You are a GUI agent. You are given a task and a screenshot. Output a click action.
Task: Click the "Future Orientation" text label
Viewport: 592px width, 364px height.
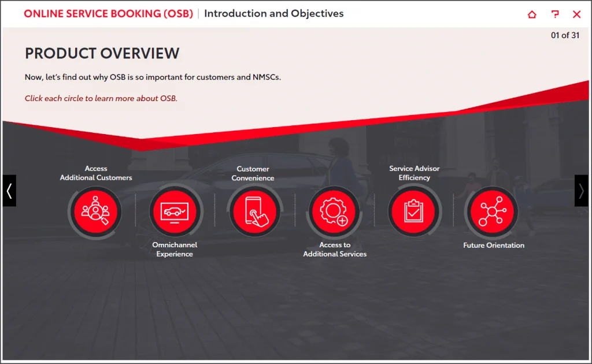click(x=494, y=246)
